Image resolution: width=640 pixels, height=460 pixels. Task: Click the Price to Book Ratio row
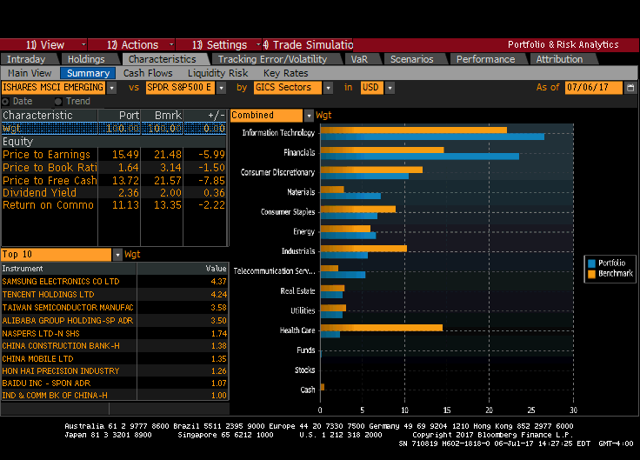(114, 168)
